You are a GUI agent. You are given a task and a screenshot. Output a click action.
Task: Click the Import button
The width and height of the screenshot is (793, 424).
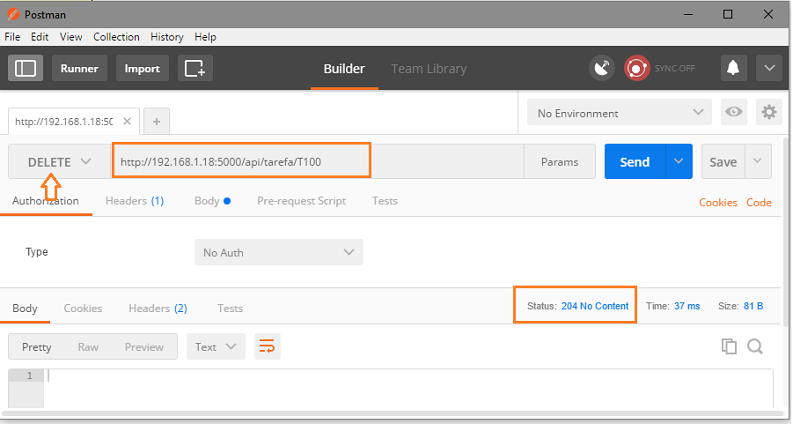coord(142,68)
